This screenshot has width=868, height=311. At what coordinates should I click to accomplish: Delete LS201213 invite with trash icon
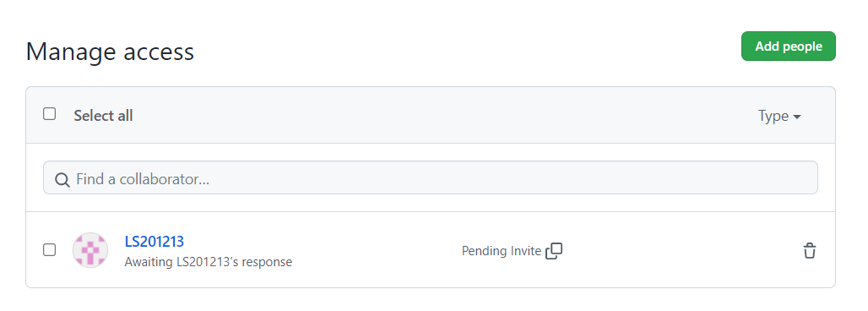click(x=810, y=250)
